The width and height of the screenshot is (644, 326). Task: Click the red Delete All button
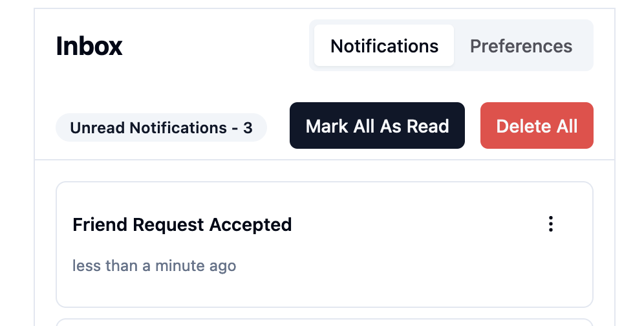(537, 125)
